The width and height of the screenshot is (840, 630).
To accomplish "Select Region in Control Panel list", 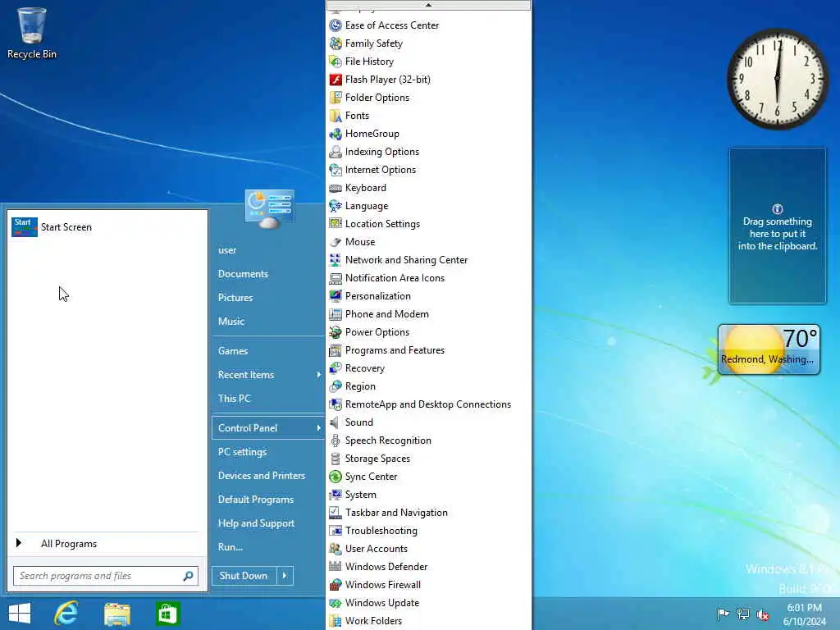I will (x=360, y=386).
